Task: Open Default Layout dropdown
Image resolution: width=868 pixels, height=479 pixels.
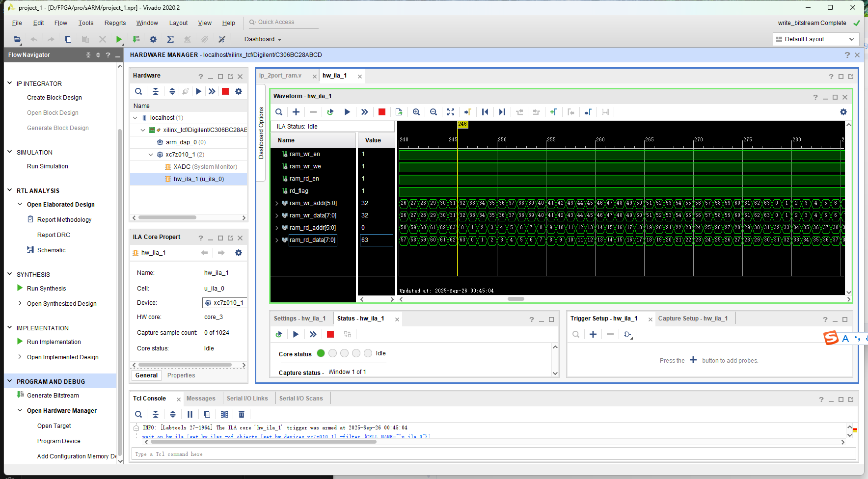Action: (x=815, y=39)
